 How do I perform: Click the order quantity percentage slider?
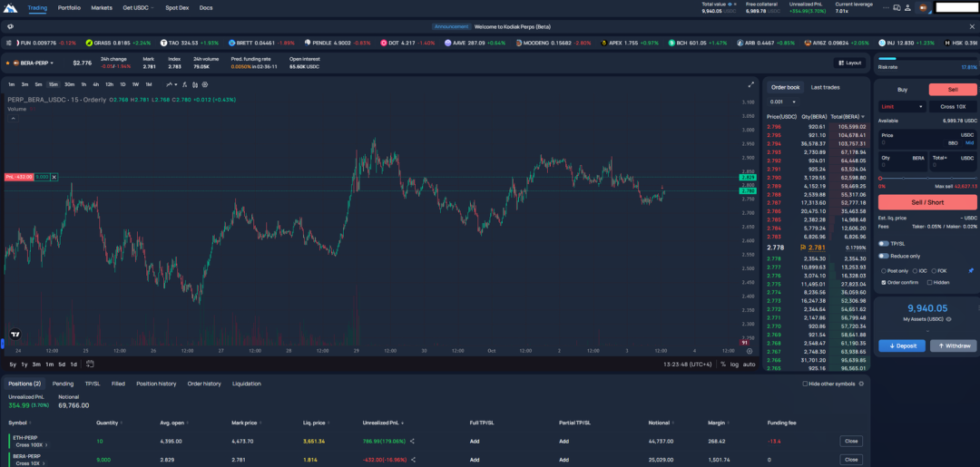[926, 179]
